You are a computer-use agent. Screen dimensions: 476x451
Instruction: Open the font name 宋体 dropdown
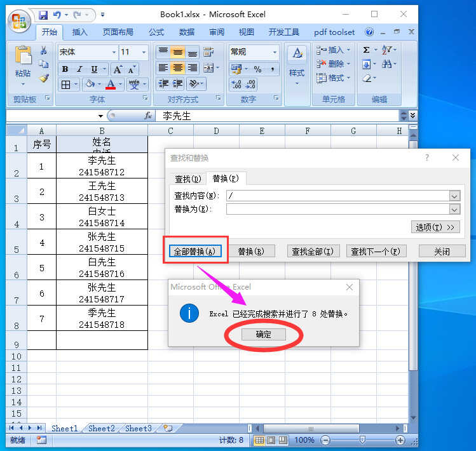(114, 52)
